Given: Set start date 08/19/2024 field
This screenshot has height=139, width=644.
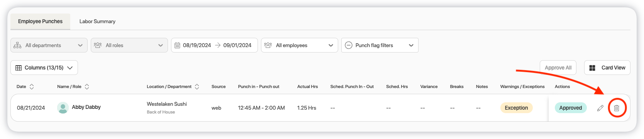Looking at the screenshot, I should 197,45.
